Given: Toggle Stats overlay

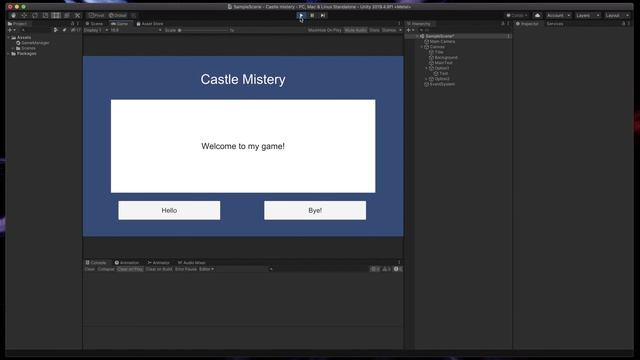Looking at the screenshot, I should click(374, 30).
